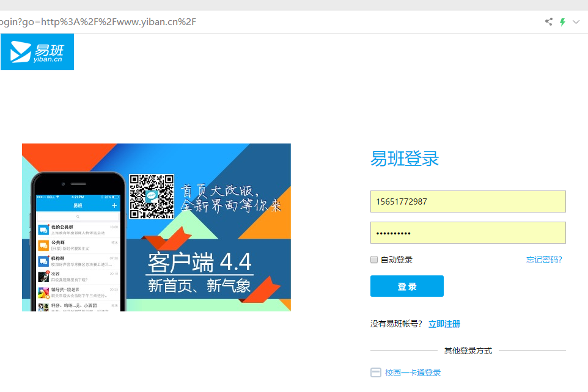This screenshot has width=588, height=392.
Task: Click the QR code in the banner
Action: point(152,197)
